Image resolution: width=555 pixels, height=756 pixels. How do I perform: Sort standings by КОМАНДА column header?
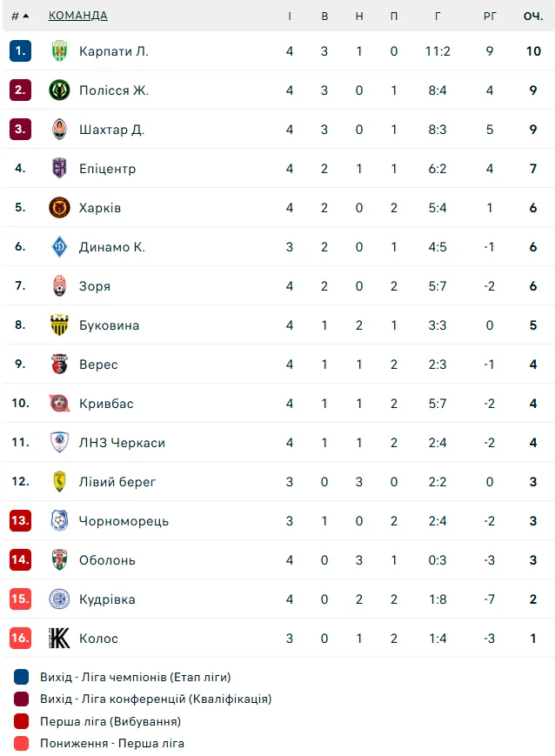[x=77, y=16]
